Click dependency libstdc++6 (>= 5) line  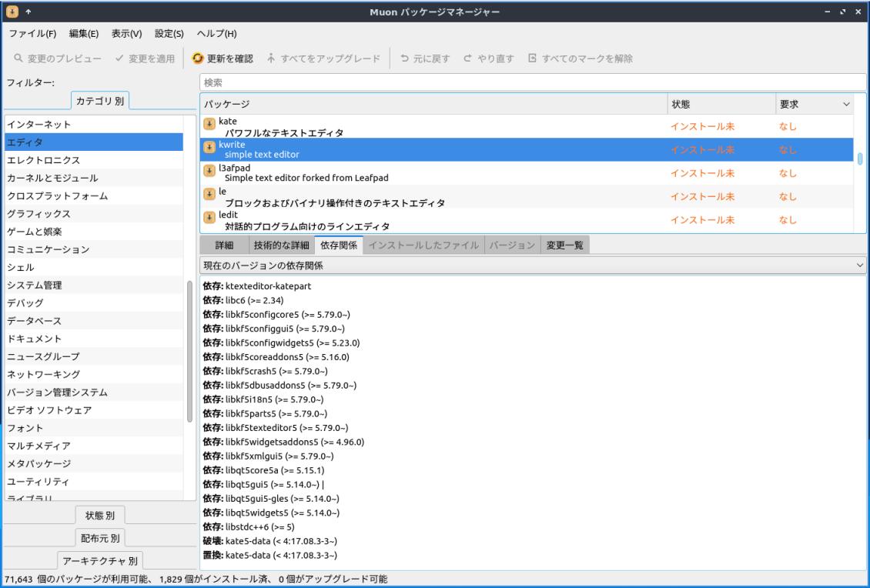coord(249,527)
